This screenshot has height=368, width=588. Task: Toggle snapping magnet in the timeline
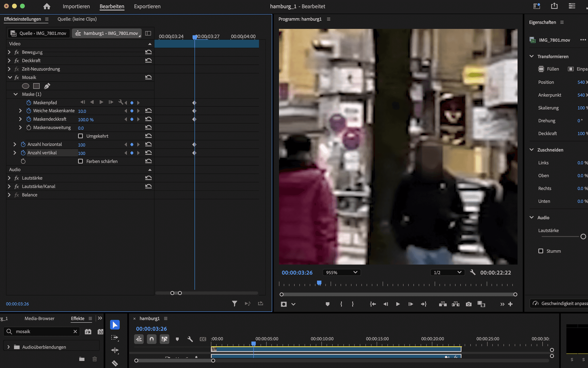[x=152, y=339]
